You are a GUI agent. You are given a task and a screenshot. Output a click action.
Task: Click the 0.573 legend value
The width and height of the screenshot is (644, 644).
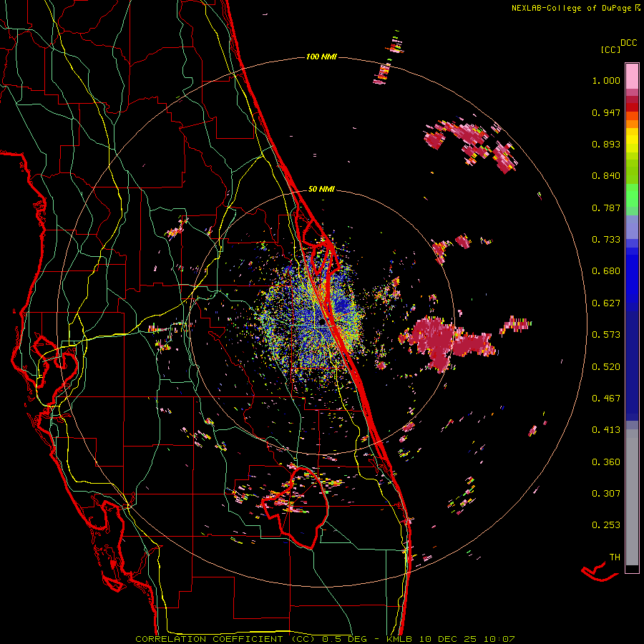pyautogui.click(x=606, y=335)
